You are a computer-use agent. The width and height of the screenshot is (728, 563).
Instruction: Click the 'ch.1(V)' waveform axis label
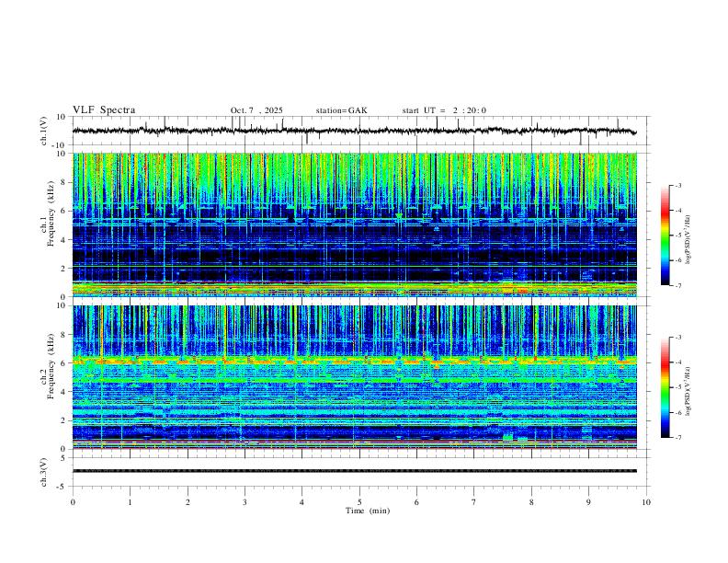tap(44, 131)
